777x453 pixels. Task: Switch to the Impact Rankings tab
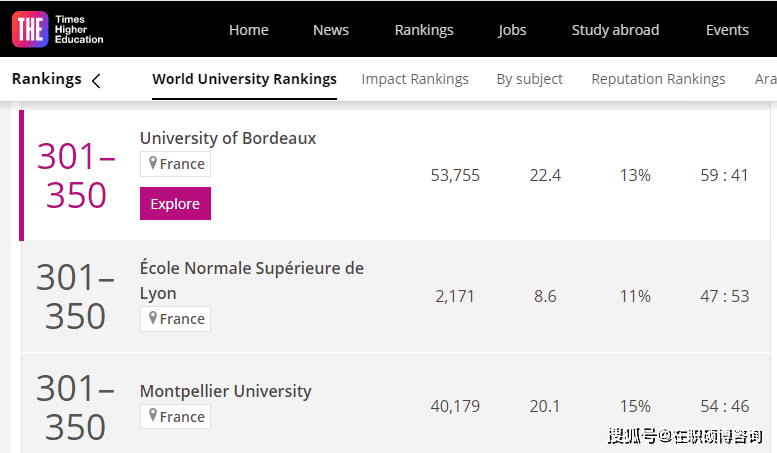[x=415, y=79]
